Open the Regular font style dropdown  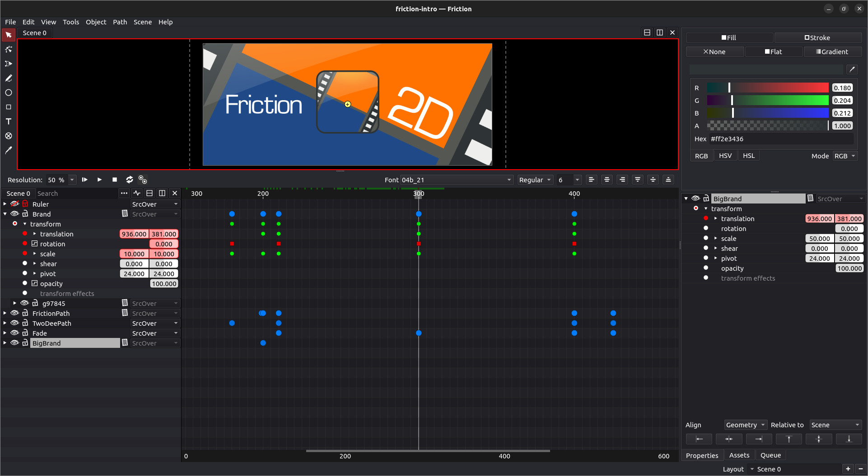[x=535, y=180]
